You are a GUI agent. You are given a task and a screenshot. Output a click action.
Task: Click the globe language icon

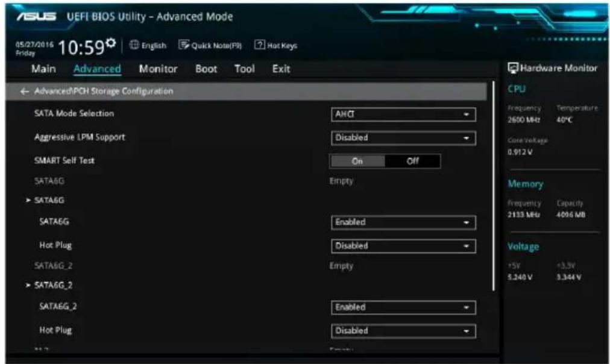(134, 45)
